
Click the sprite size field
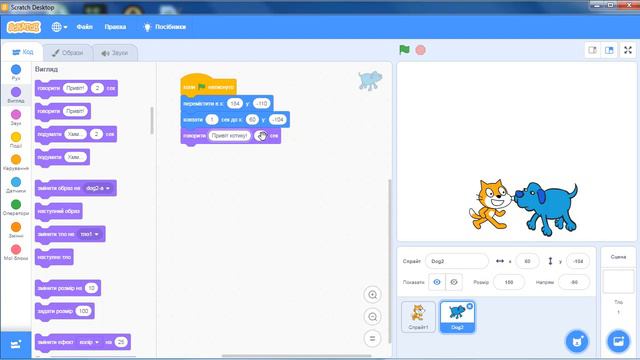coord(509,282)
